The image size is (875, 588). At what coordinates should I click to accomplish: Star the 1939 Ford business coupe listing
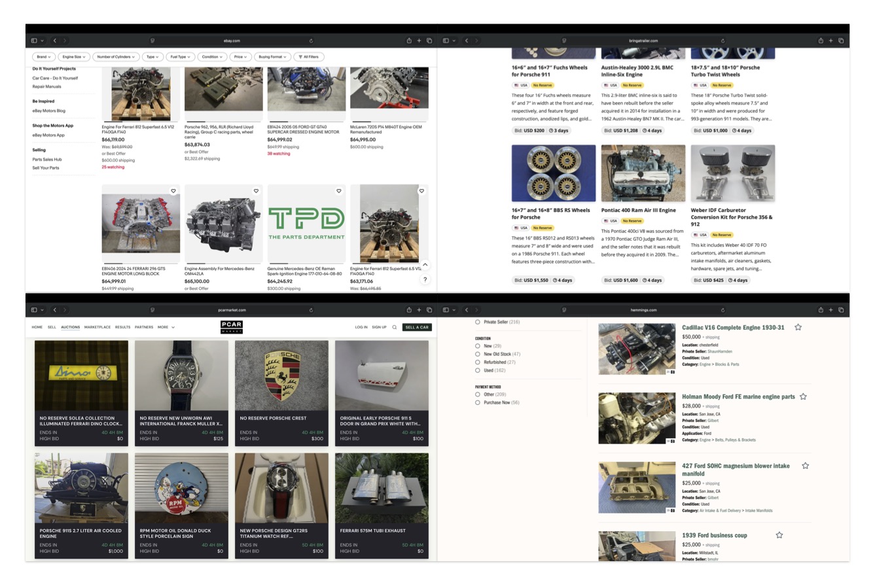point(779,535)
